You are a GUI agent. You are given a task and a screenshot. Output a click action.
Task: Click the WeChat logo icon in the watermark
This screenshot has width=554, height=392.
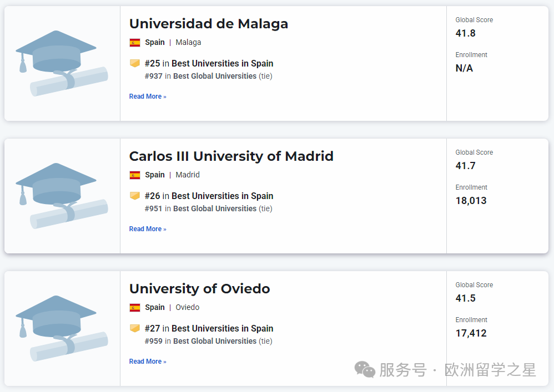point(365,369)
